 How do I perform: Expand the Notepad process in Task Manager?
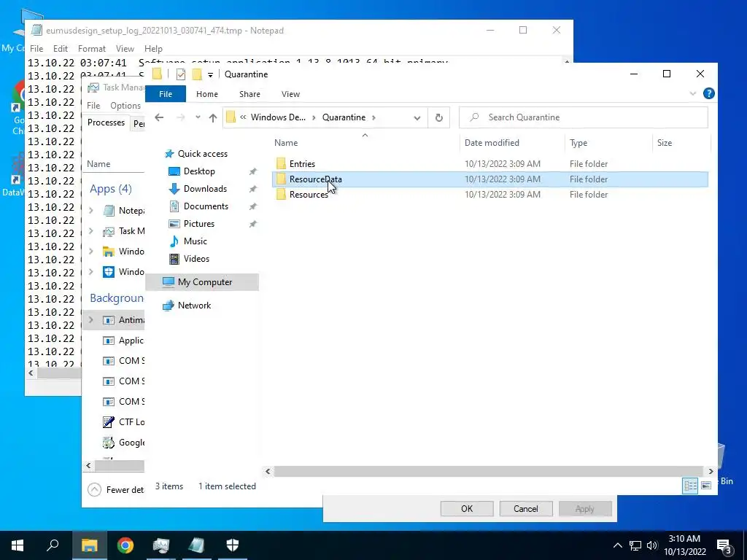[x=91, y=210]
